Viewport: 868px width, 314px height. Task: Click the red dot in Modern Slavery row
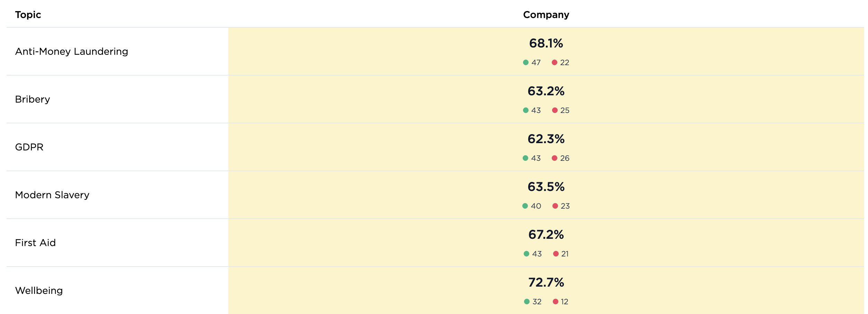coord(555,206)
